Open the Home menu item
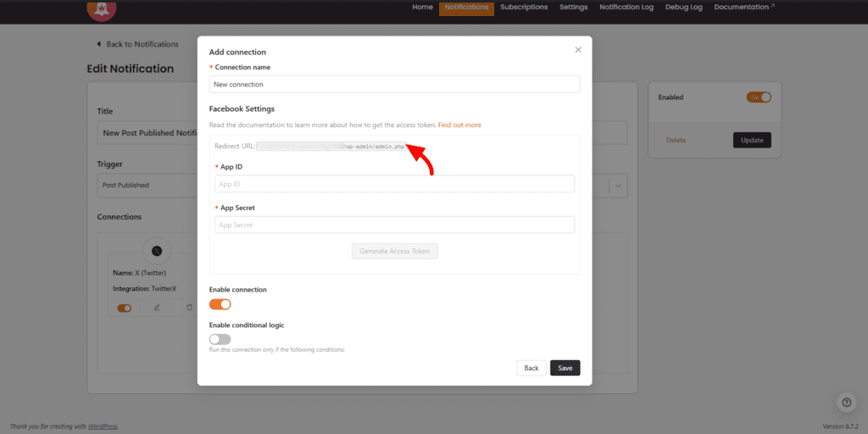This screenshot has width=868, height=434. [422, 7]
